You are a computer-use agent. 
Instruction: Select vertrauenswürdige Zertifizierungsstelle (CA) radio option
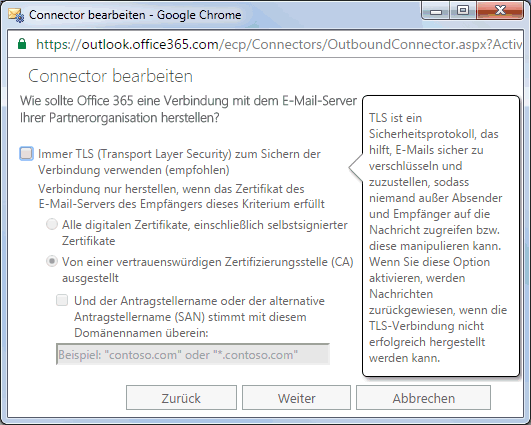tap(52, 261)
